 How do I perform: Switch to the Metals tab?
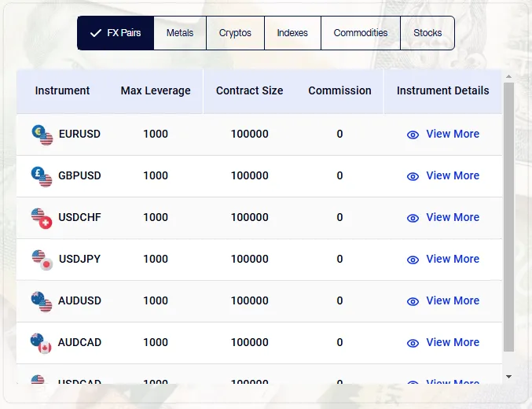click(x=180, y=33)
